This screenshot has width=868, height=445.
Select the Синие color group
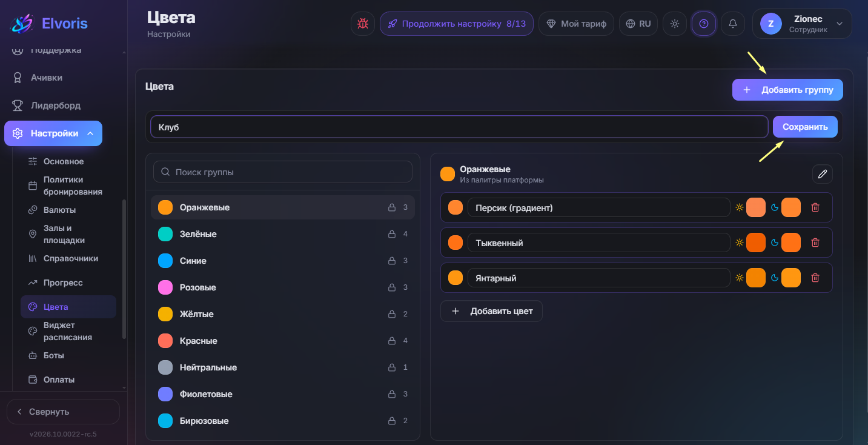[283, 261]
